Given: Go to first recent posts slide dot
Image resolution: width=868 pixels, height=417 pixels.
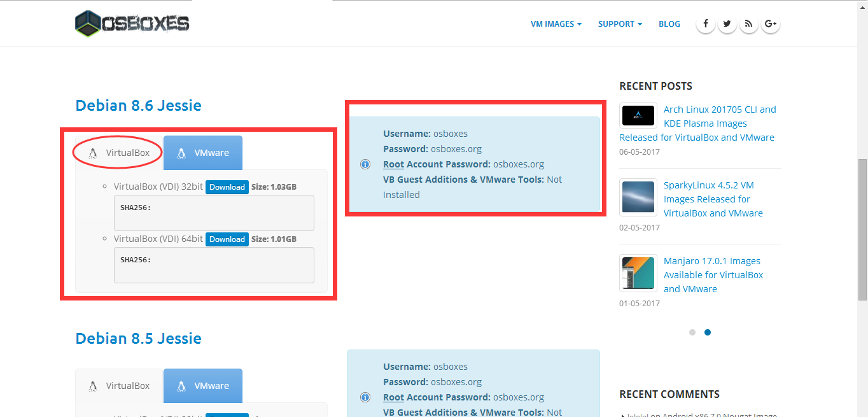Looking at the screenshot, I should click(692, 332).
